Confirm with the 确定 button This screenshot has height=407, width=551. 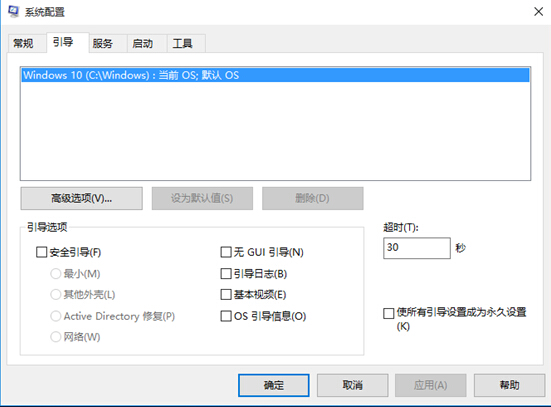[274, 385]
